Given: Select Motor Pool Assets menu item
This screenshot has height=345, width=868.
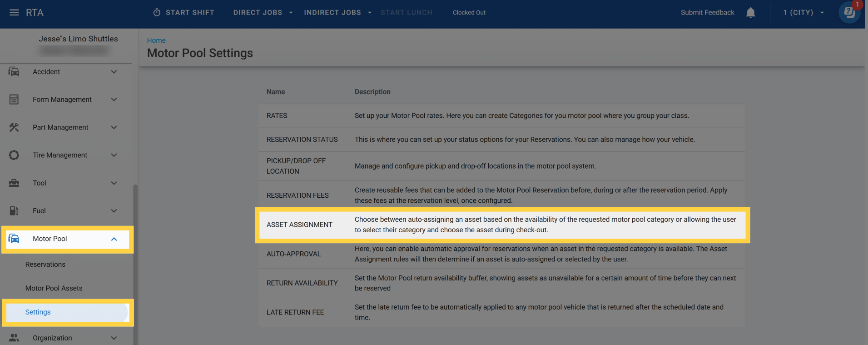Looking at the screenshot, I should [54, 288].
